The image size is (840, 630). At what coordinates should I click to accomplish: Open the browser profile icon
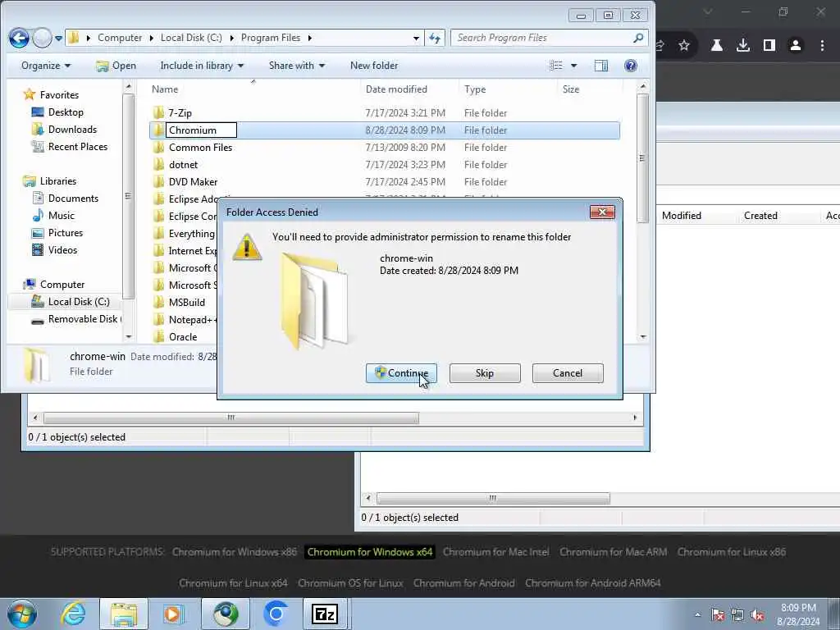pyautogui.click(x=796, y=46)
